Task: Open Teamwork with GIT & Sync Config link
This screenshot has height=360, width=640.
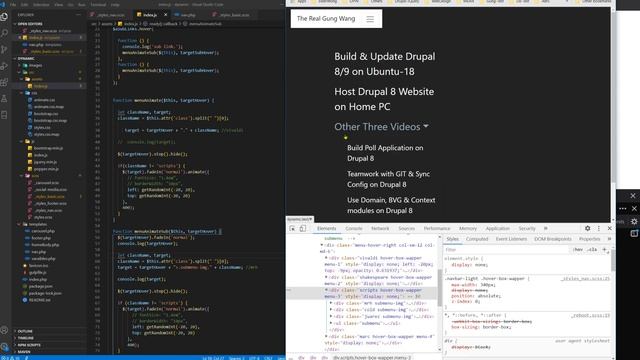Action: click(388, 179)
